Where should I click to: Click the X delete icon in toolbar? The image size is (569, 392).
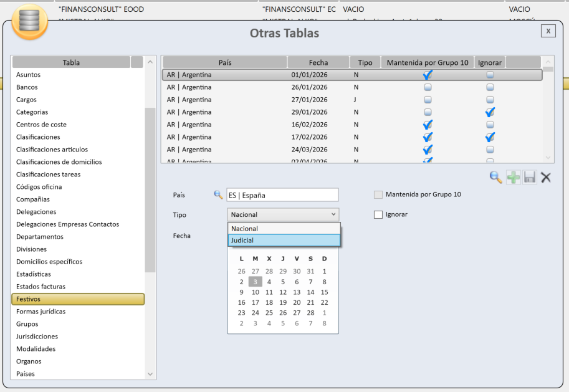tap(546, 178)
